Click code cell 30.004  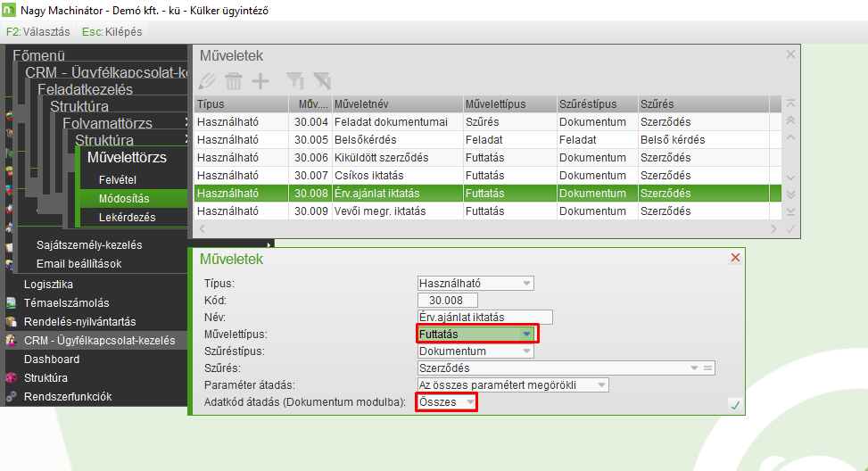click(311, 121)
